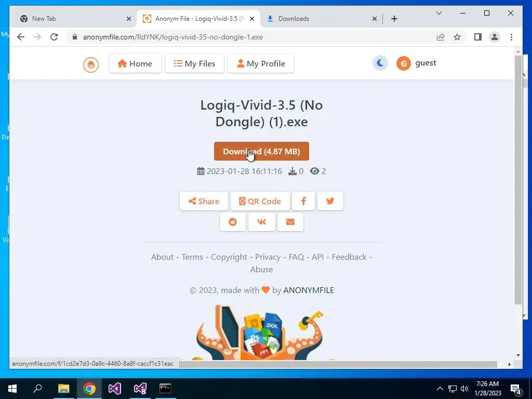Open the Abuse footer link
This screenshot has height=399, width=532.
tap(262, 270)
